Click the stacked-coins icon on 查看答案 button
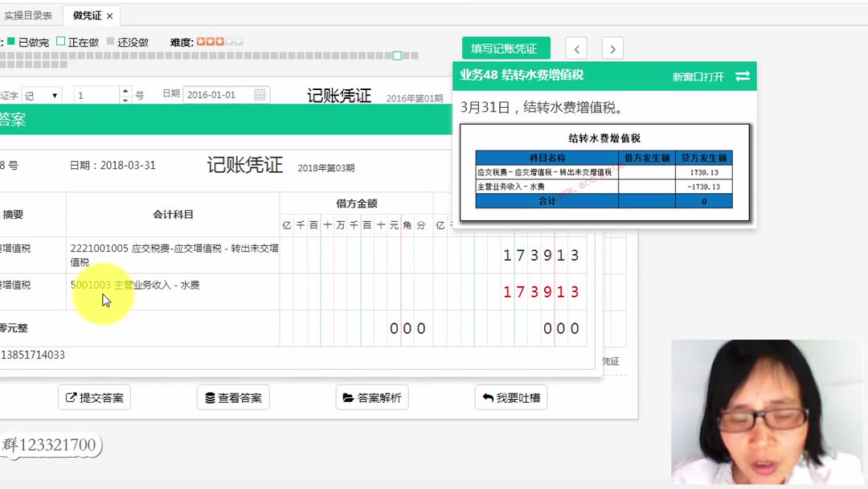This screenshot has height=489, width=868. tap(209, 397)
